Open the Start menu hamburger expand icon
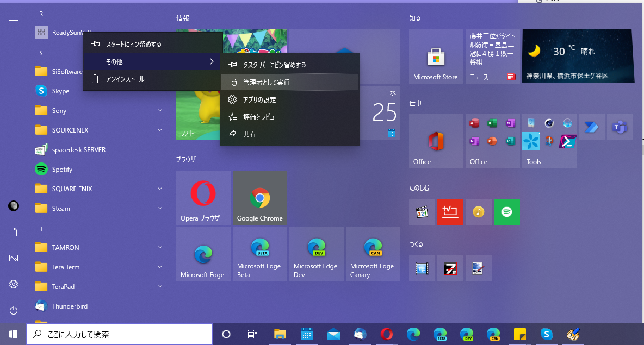The height and width of the screenshot is (345, 644). click(x=14, y=18)
